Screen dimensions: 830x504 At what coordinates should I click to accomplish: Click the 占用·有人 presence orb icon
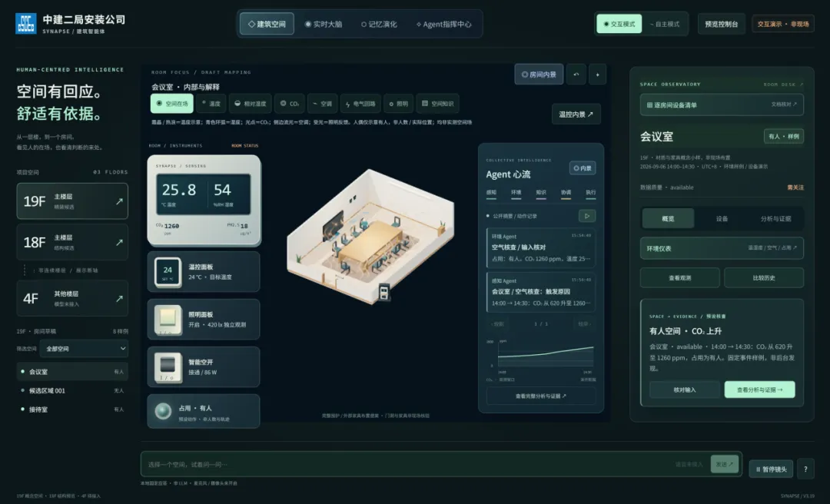point(163,411)
